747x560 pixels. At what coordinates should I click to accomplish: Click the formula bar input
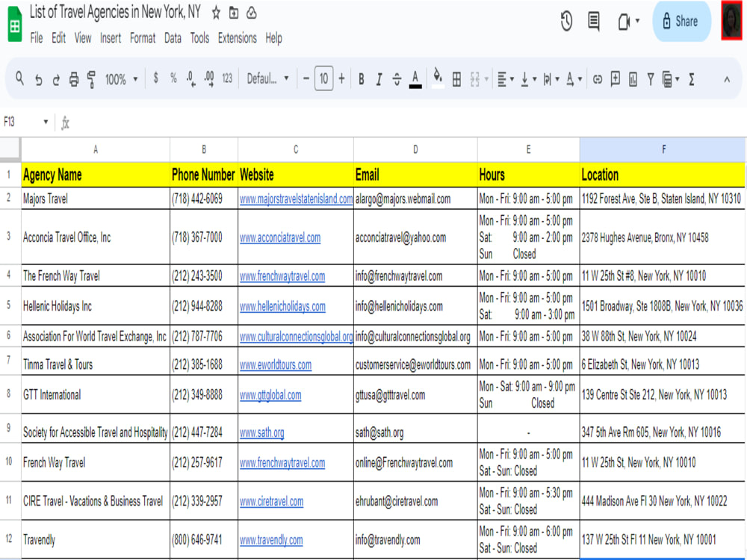409,122
